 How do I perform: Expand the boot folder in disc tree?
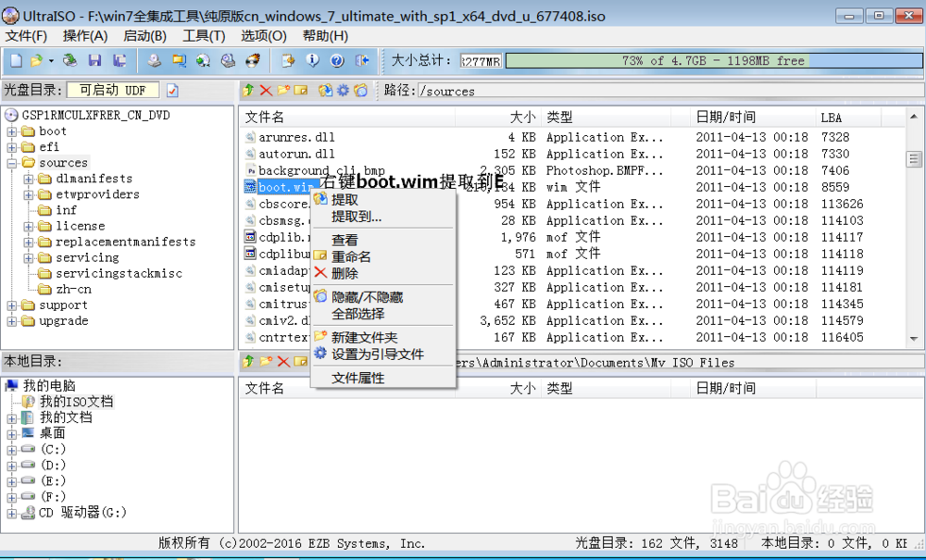12,131
